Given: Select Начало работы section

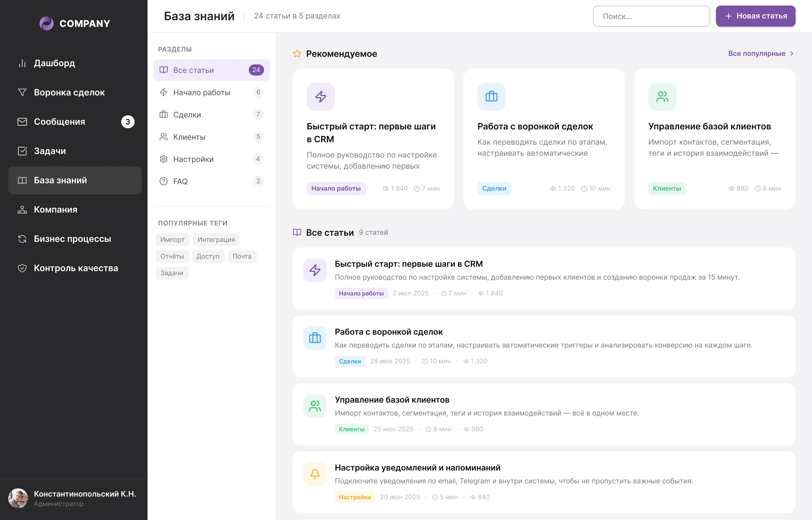Looking at the screenshot, I should (x=211, y=92).
